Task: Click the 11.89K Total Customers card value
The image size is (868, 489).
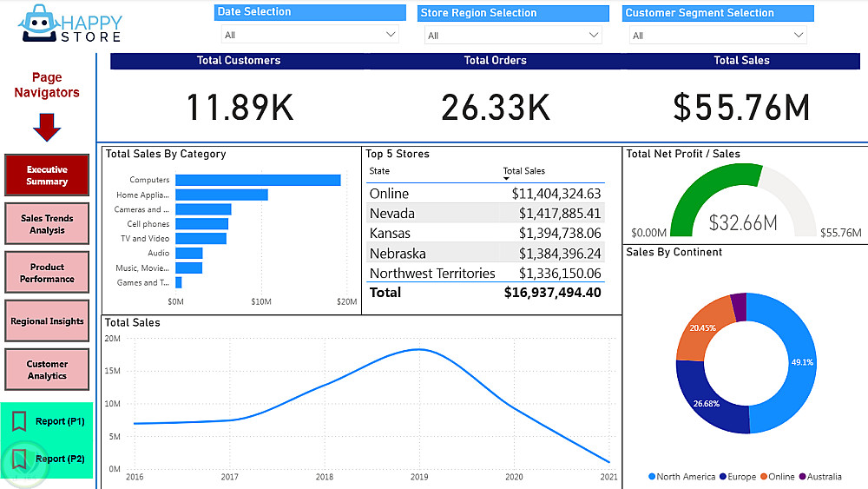Action: 240,108
